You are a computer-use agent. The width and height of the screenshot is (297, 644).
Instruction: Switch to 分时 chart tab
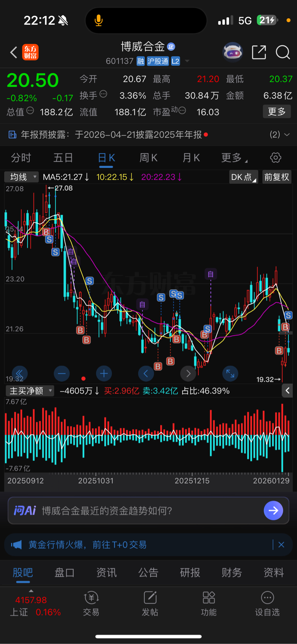coord(21,158)
